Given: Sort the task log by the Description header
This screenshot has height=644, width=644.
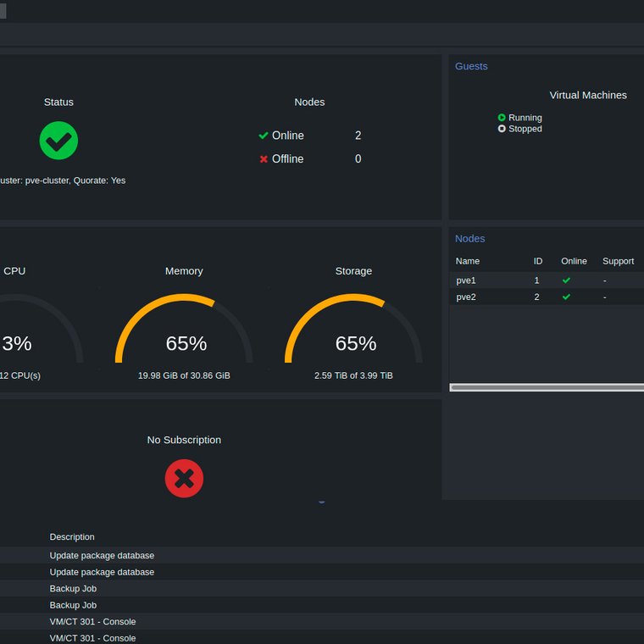Looking at the screenshot, I should pyautogui.click(x=72, y=536).
